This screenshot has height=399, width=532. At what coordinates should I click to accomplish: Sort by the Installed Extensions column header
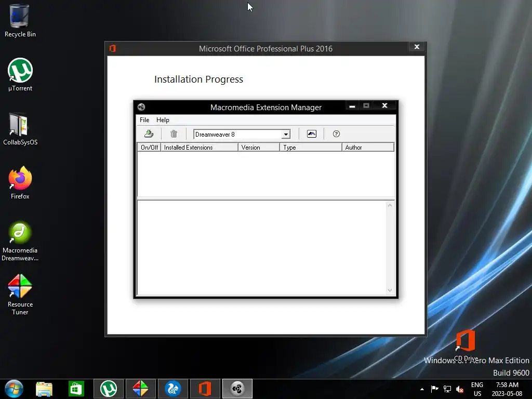(x=199, y=147)
